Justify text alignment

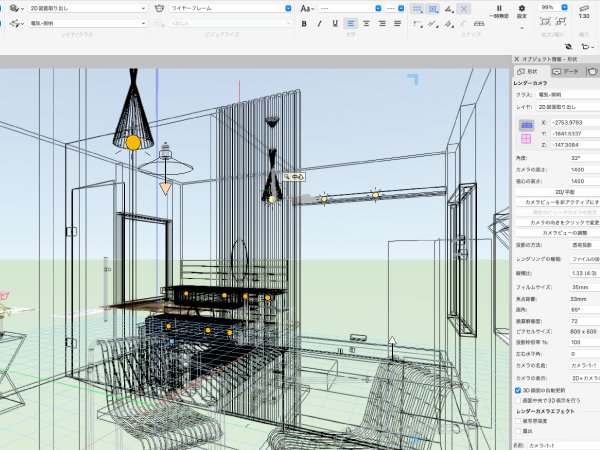(x=398, y=23)
